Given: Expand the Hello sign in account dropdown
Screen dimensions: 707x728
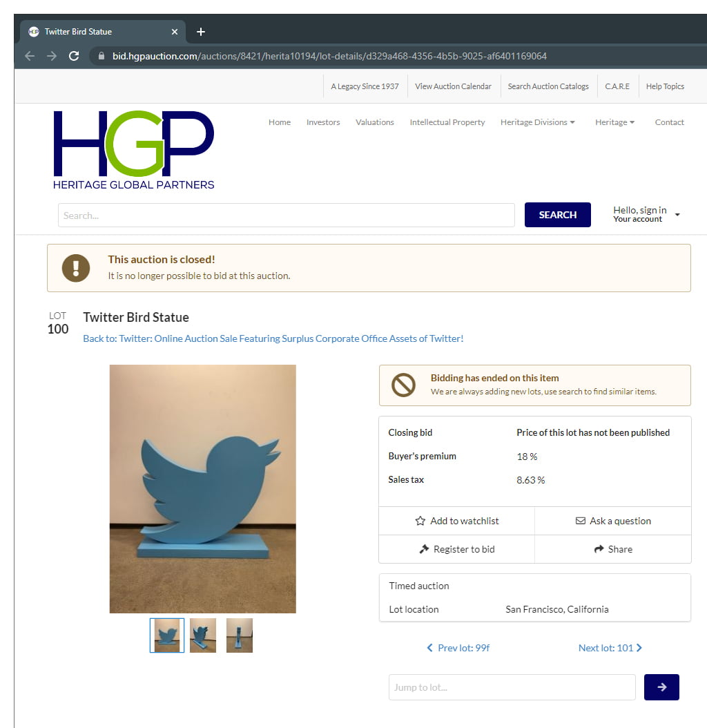Looking at the screenshot, I should (646, 215).
